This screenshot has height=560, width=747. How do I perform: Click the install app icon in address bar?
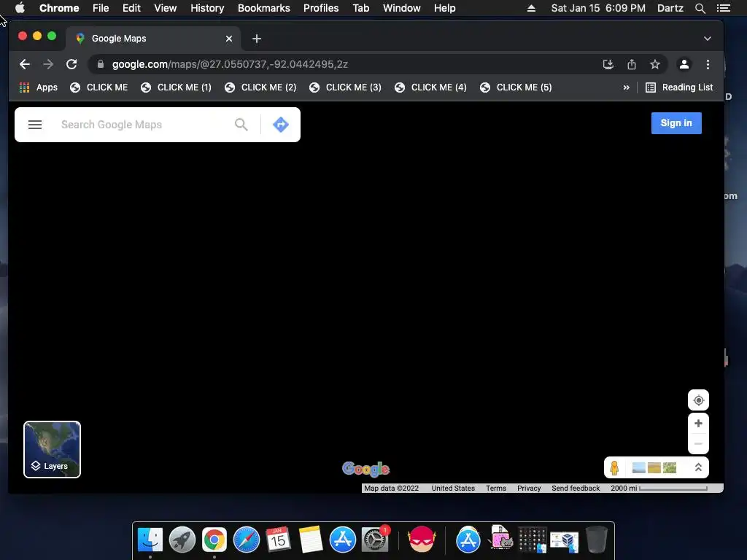point(608,64)
